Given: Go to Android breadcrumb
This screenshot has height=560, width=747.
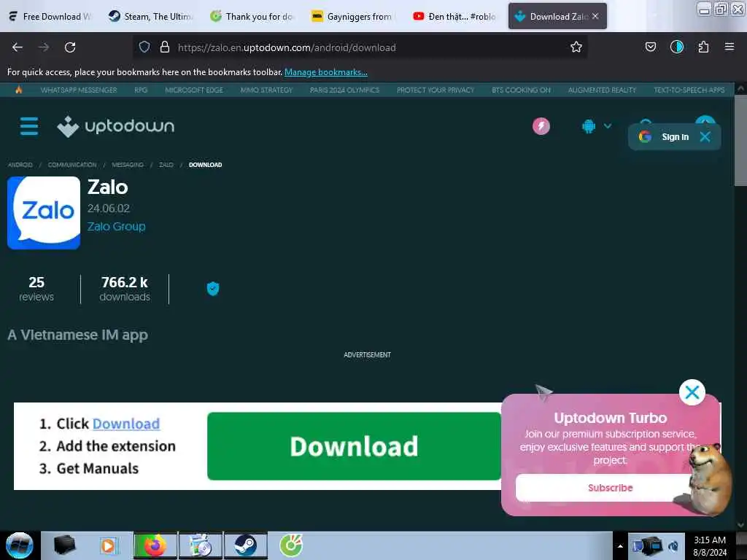Looking at the screenshot, I should point(20,165).
